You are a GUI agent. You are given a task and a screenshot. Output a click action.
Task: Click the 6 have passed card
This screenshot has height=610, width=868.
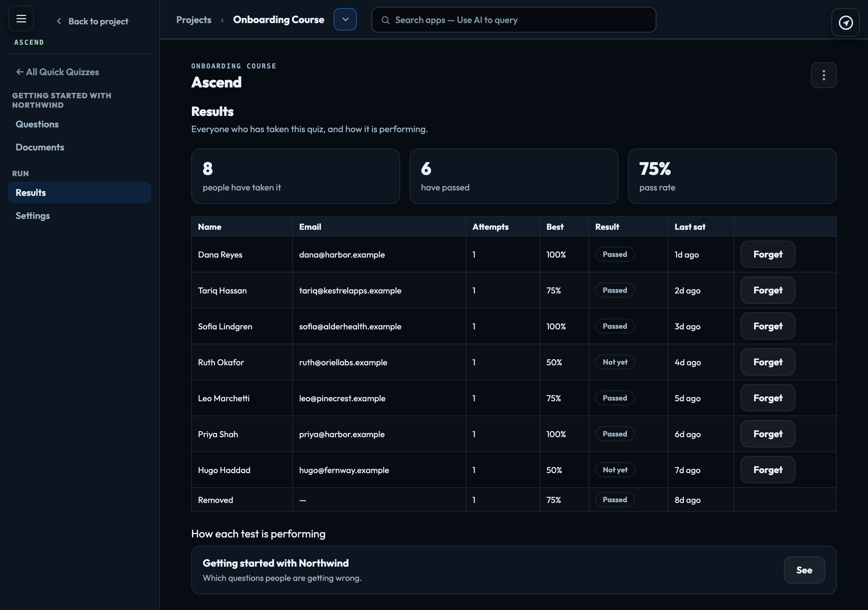[514, 177]
